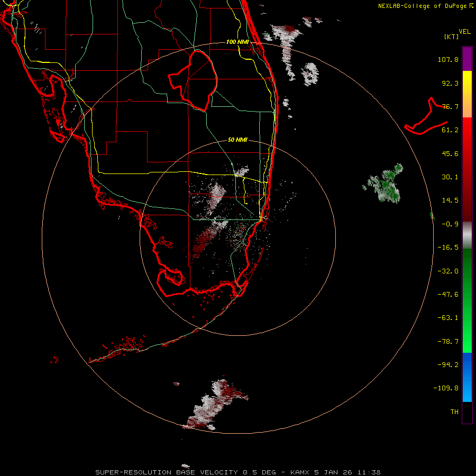Click the -94.2 velocity scale value
The height and width of the screenshot is (476, 476).
(x=448, y=364)
